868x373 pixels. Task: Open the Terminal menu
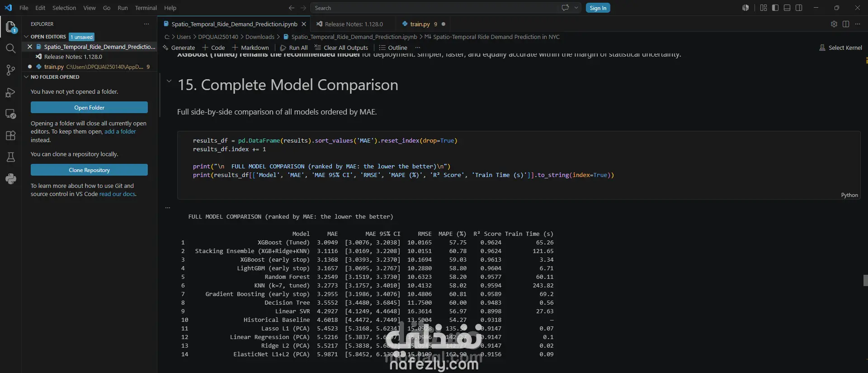coord(146,8)
